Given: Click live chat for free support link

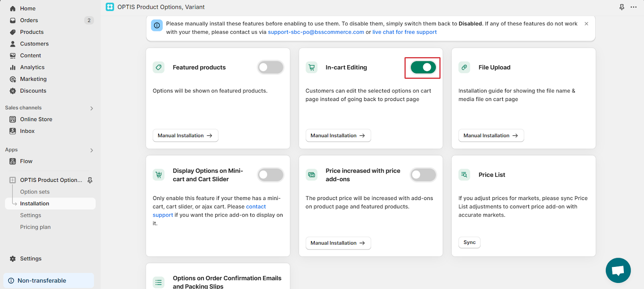Looking at the screenshot, I should (405, 32).
